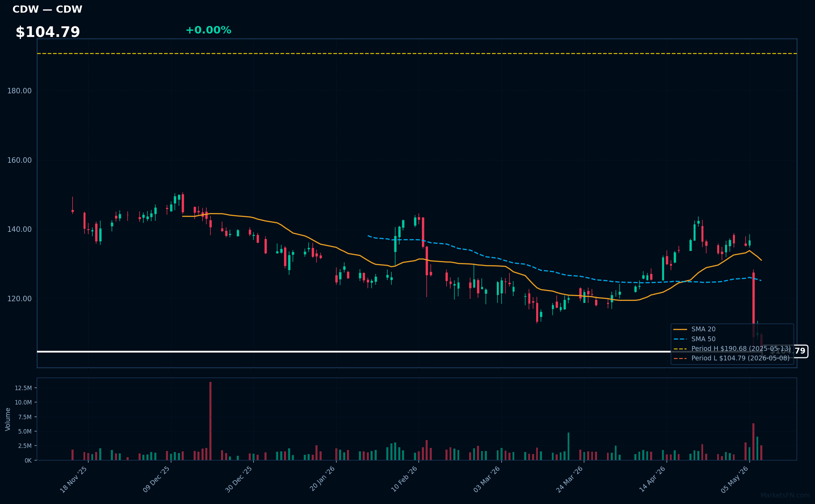Image resolution: width=815 pixels, height=504 pixels.
Task: Click the 7.5M volume axis label
Action: click(25, 417)
